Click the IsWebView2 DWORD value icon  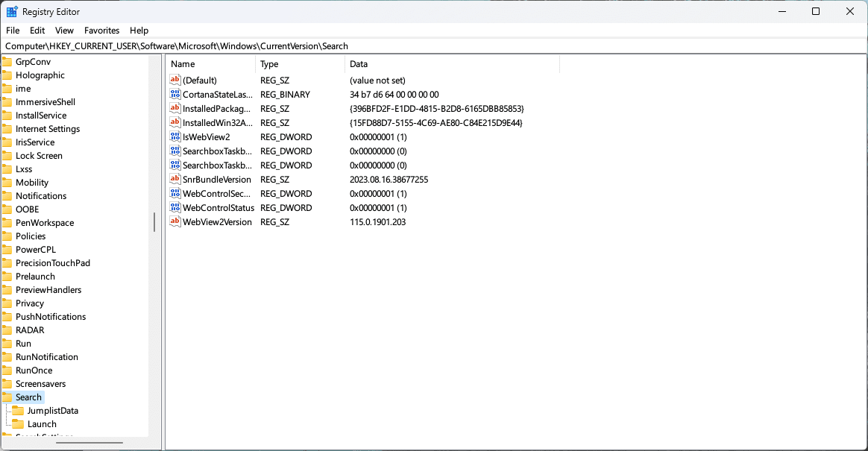[x=175, y=136]
